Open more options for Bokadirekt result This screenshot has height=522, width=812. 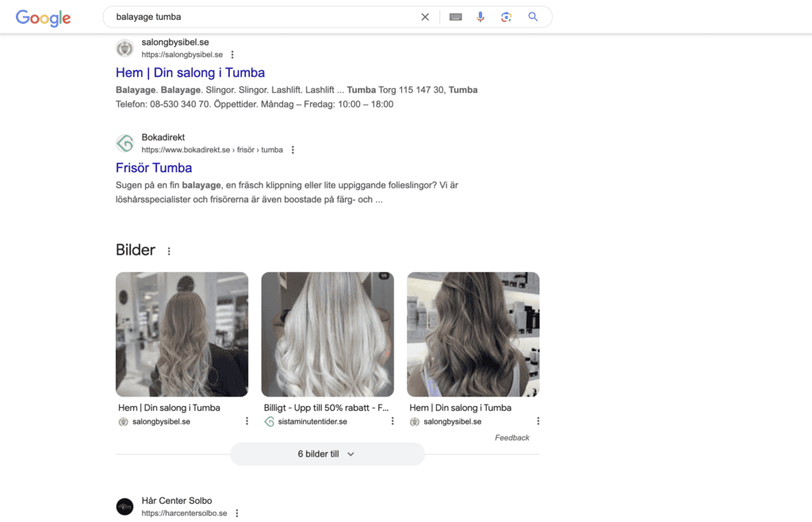pyautogui.click(x=293, y=150)
